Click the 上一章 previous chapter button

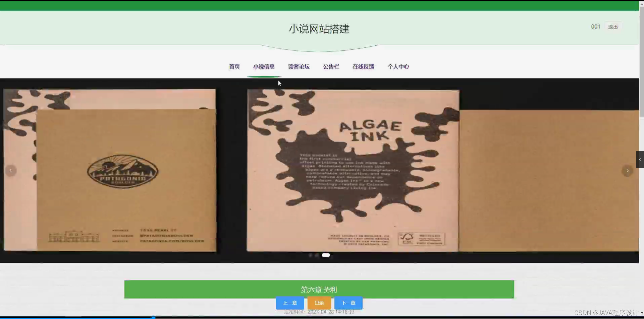[290, 303]
